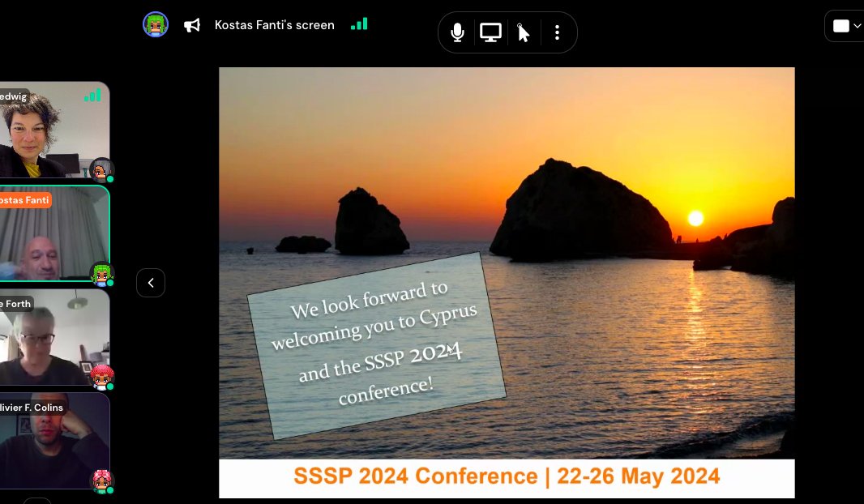Click the red mushroom avatar on Forth tile
Screen dimensions: 864x504
tap(101, 378)
